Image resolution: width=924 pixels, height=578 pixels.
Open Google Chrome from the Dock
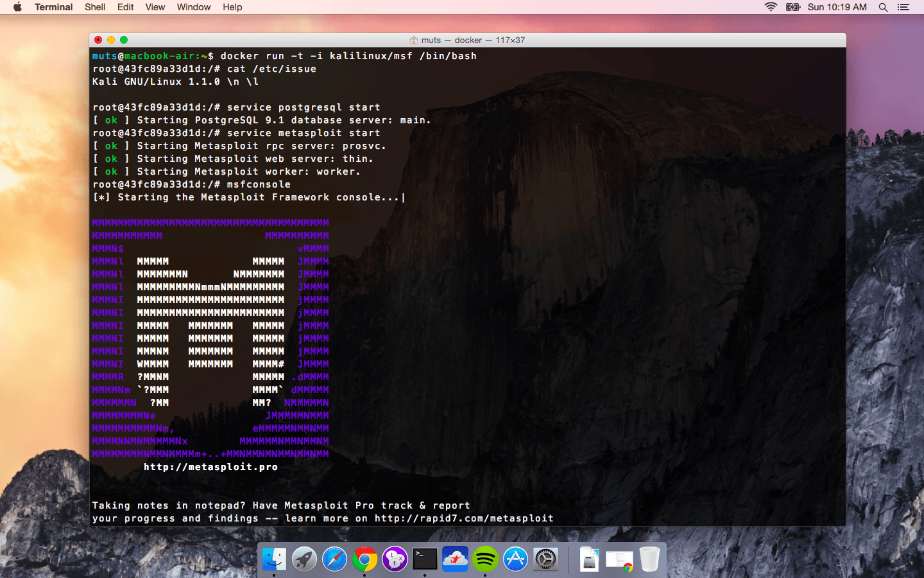[x=364, y=559]
